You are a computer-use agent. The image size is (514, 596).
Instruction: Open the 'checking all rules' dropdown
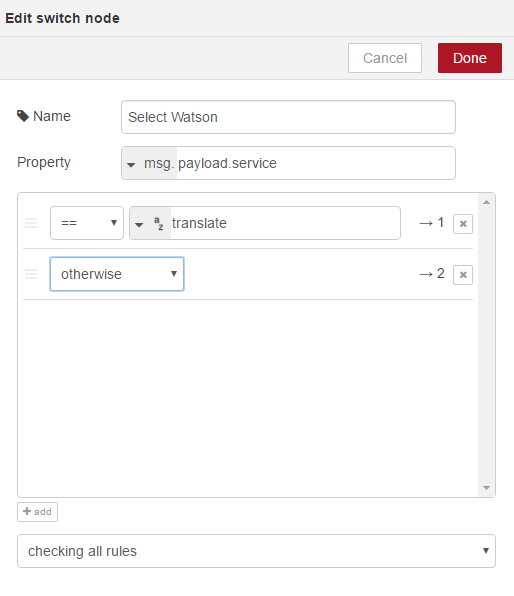(256, 551)
